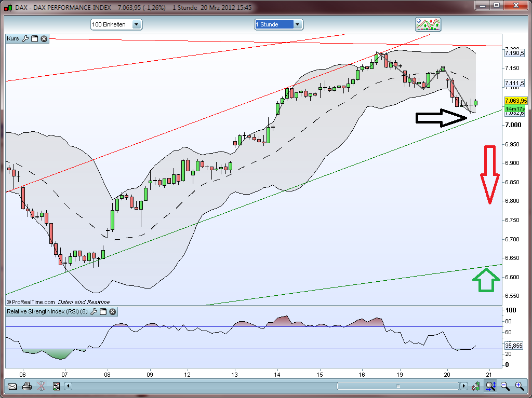This screenshot has width=532, height=398.
Task: Close the Relative Strength Index panel
Action: 112,311
